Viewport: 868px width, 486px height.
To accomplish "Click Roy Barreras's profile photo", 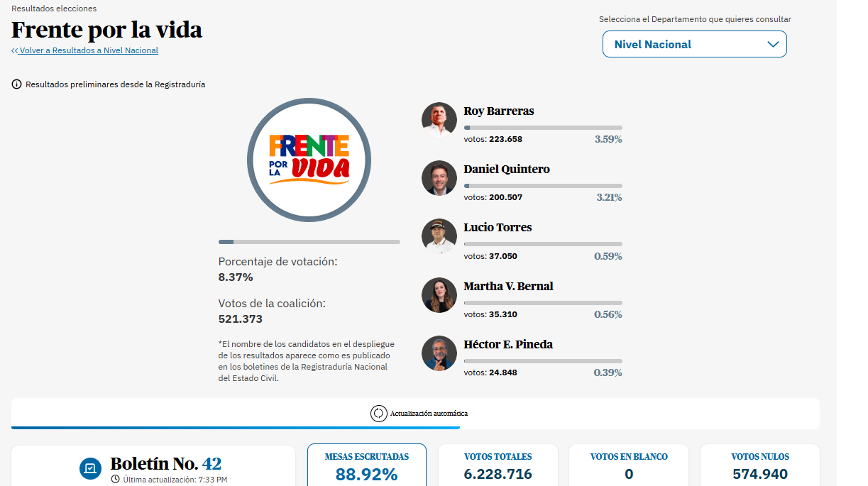I will coord(439,119).
